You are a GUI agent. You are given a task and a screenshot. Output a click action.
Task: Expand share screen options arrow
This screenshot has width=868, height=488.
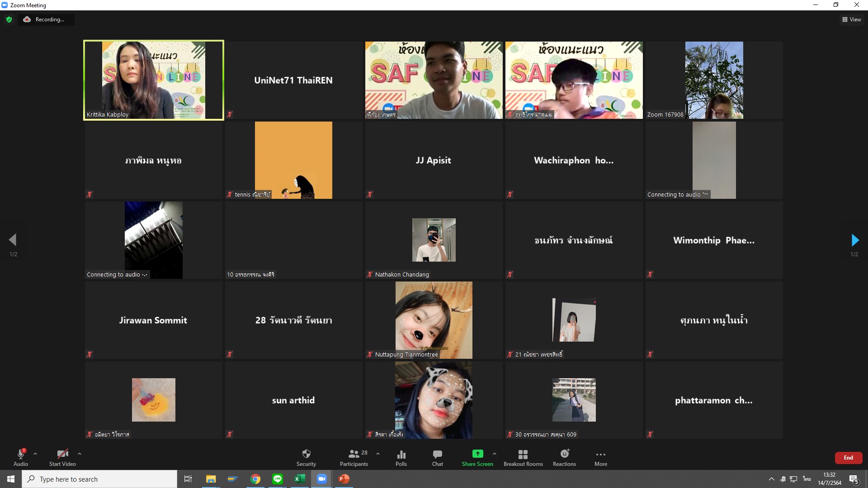[x=494, y=454]
